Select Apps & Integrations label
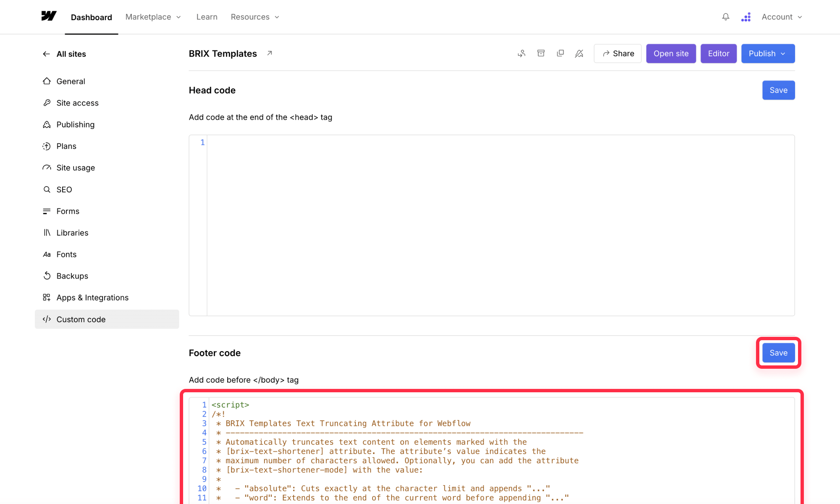840x504 pixels. click(x=92, y=297)
